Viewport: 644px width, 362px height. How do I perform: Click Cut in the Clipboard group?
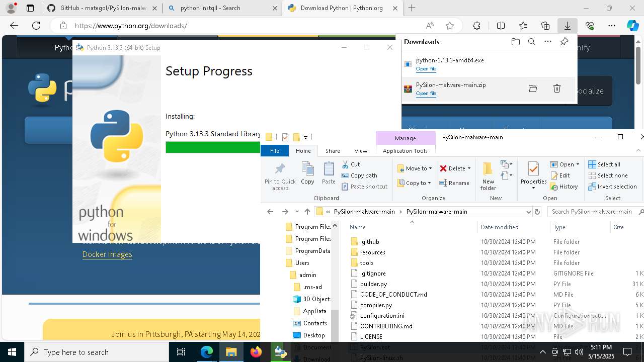click(351, 164)
